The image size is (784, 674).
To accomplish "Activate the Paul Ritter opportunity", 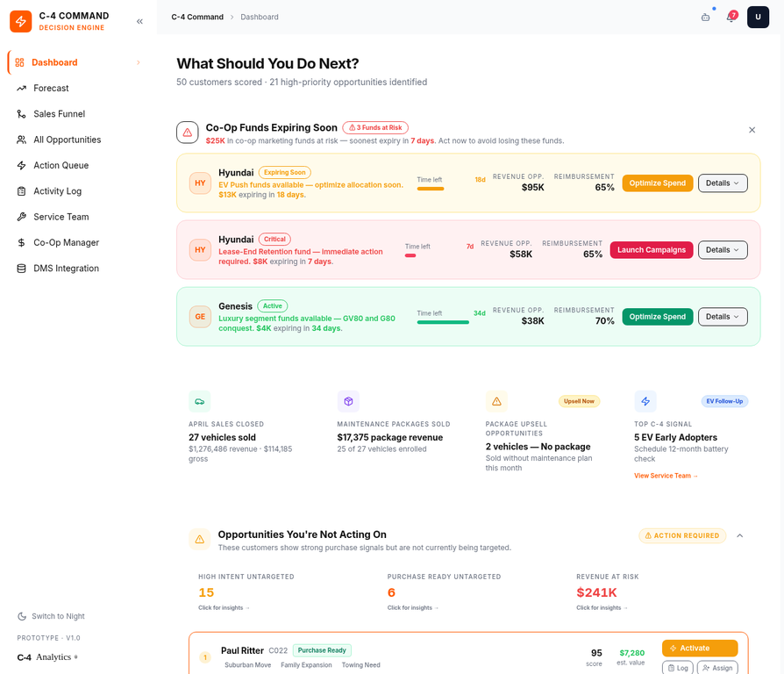I will pos(700,648).
